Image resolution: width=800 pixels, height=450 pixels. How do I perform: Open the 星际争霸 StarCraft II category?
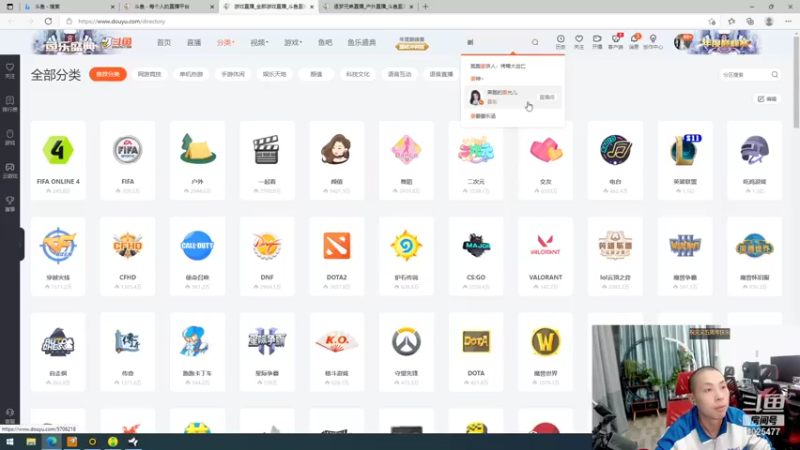click(x=267, y=352)
